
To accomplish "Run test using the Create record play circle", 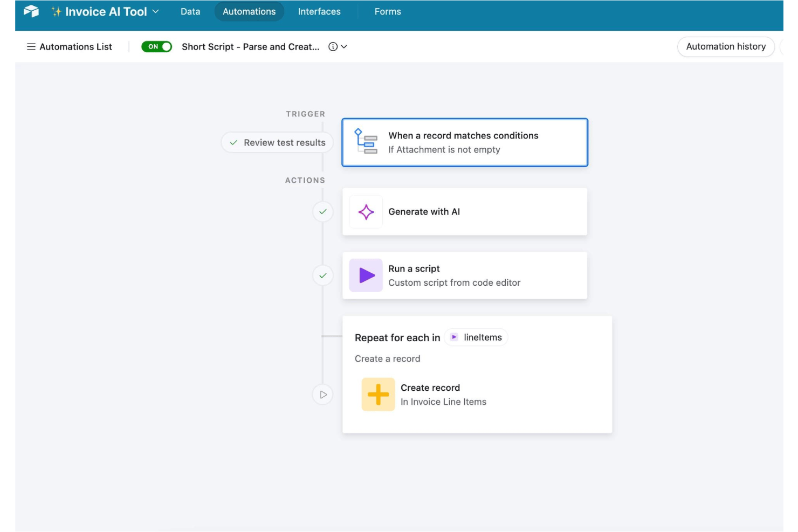I will click(x=322, y=395).
